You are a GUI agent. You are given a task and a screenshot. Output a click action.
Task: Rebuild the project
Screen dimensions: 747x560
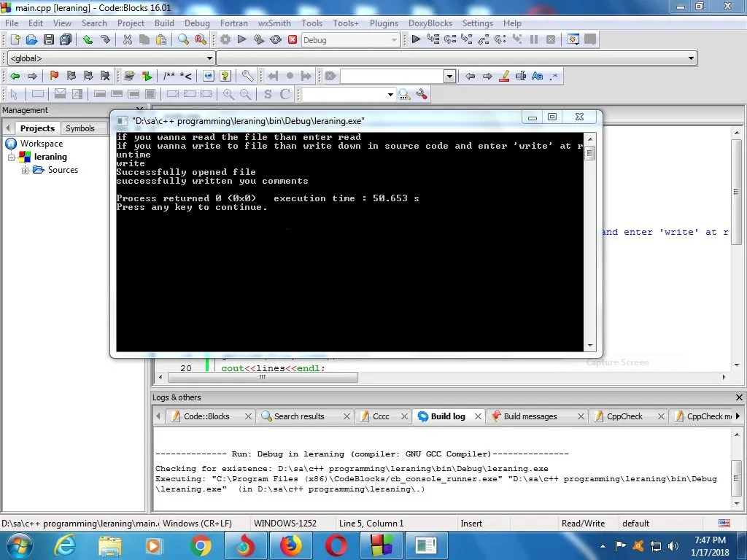[x=276, y=39]
